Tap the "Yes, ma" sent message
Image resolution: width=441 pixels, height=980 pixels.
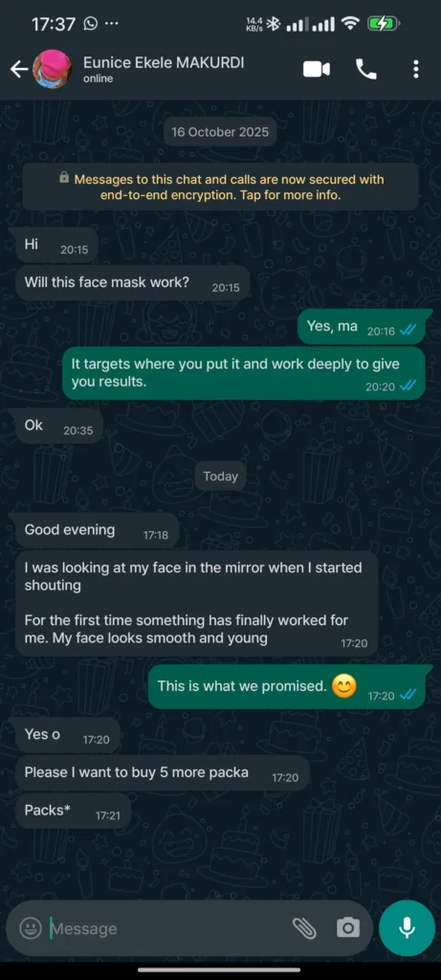361,327
